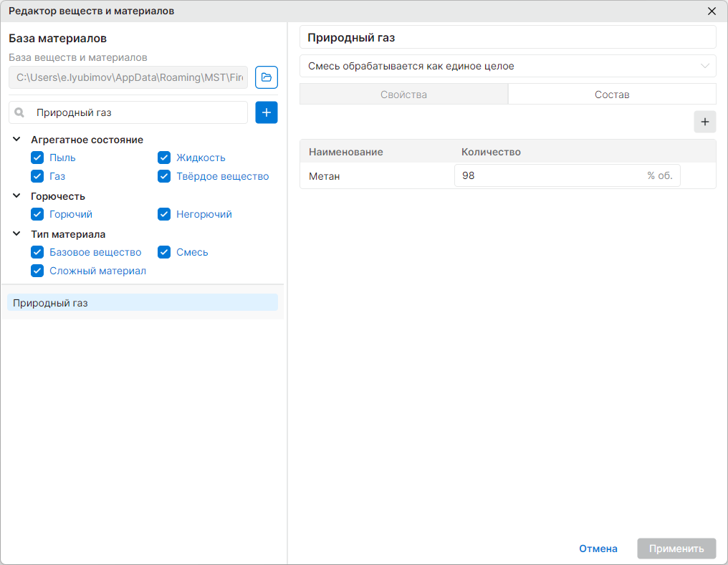The image size is (728, 565).
Task: Toggle the Негорючий checkbox
Action: pyautogui.click(x=164, y=214)
